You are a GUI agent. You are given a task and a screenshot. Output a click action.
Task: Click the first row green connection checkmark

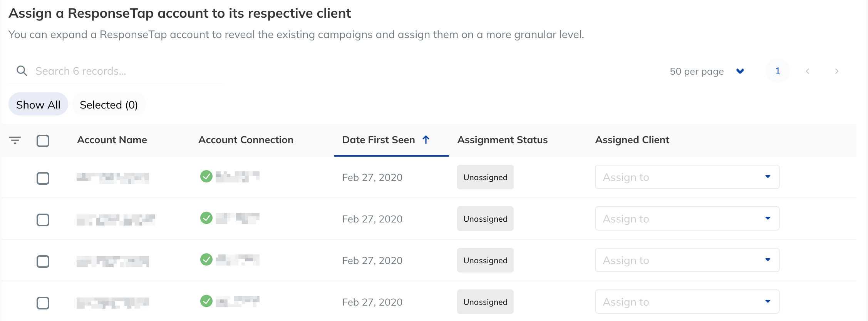(x=206, y=176)
